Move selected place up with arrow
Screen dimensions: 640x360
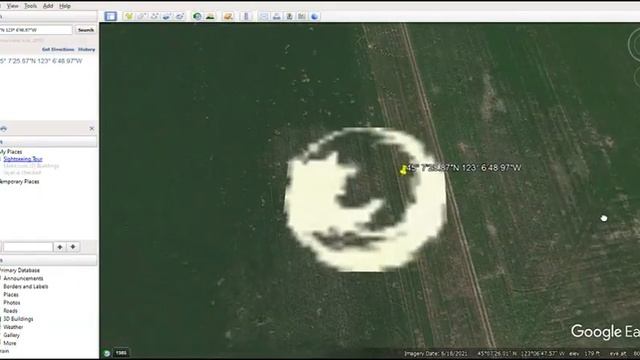tap(60, 247)
